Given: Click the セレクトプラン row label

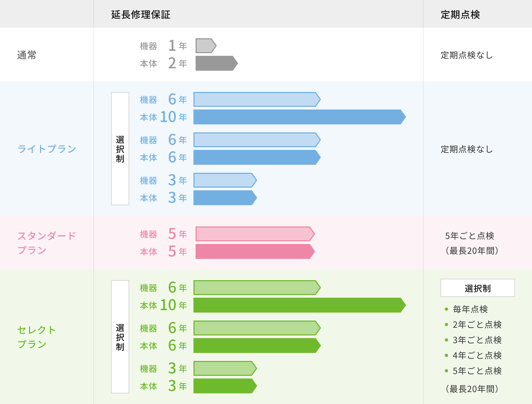Looking at the screenshot, I should (x=37, y=337).
